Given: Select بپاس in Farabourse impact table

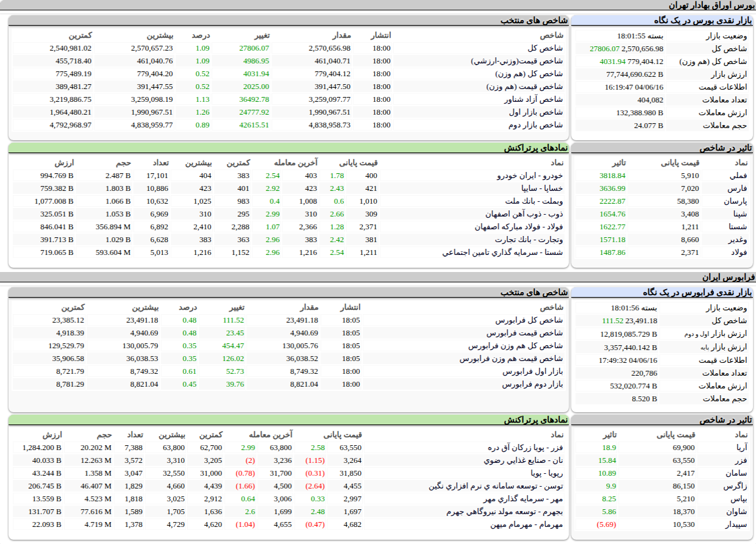Looking at the screenshot, I should point(739,499).
